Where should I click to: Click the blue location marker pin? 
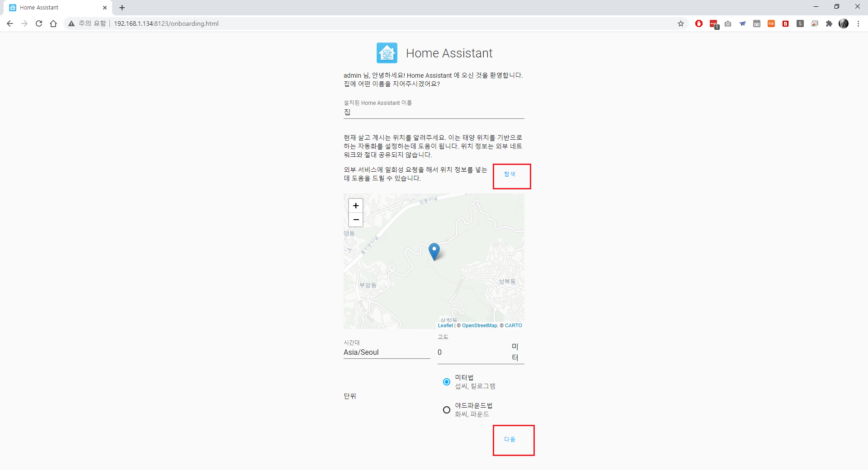click(x=434, y=251)
